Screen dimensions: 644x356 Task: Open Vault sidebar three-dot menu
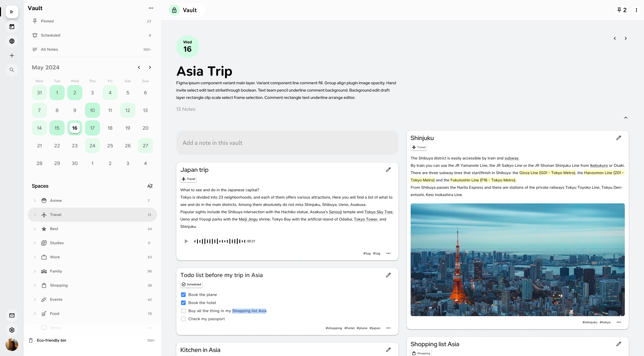pyautogui.click(x=151, y=8)
